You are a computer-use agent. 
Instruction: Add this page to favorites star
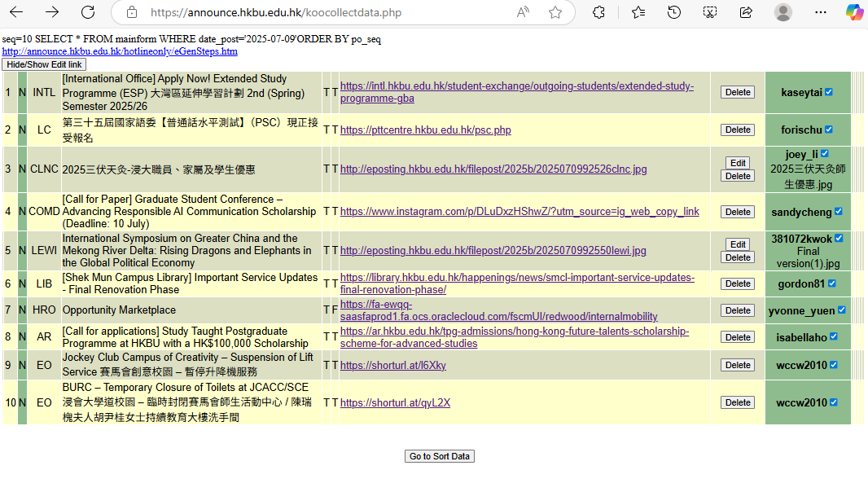point(555,12)
